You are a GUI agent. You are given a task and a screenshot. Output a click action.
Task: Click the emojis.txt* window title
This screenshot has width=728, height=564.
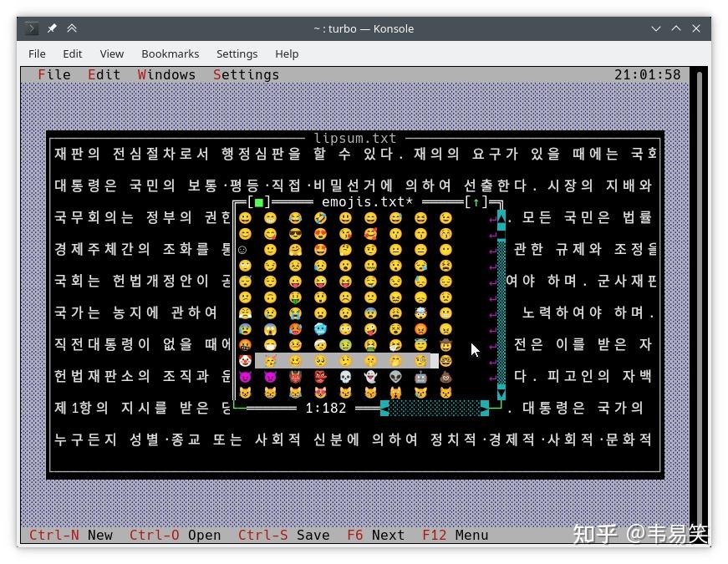point(367,202)
